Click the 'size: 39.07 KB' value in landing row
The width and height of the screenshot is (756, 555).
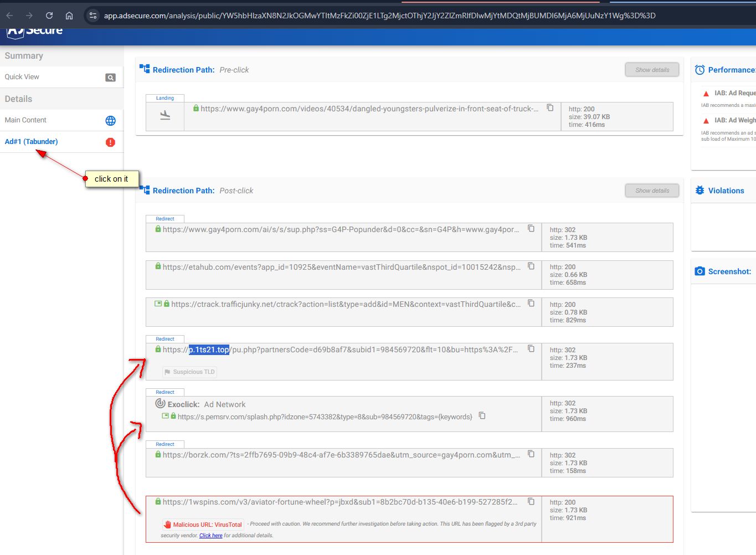point(589,117)
